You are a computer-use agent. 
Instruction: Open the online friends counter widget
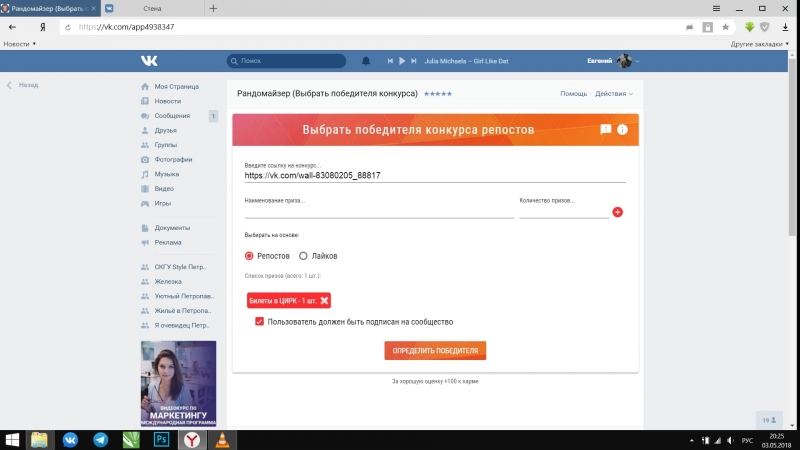[x=769, y=420]
